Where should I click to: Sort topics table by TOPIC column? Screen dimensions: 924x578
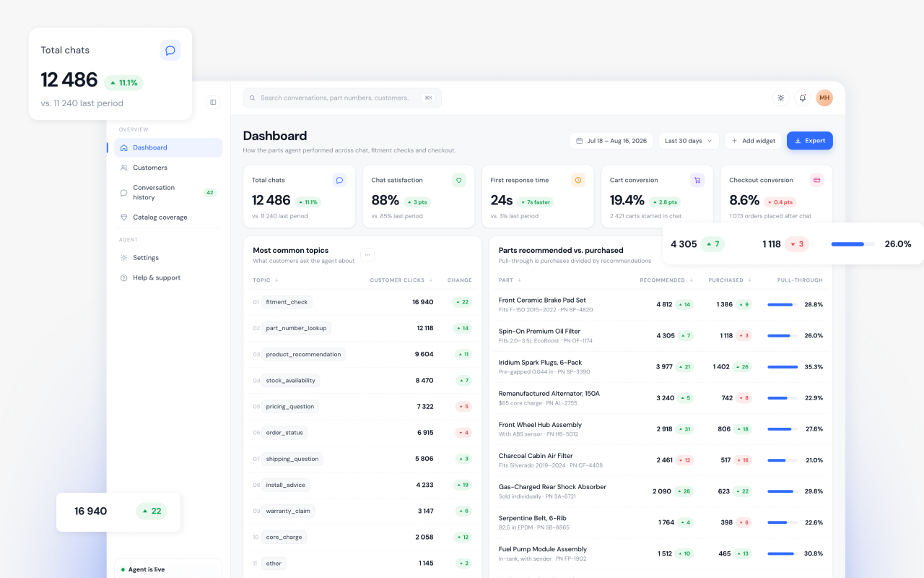coord(266,280)
